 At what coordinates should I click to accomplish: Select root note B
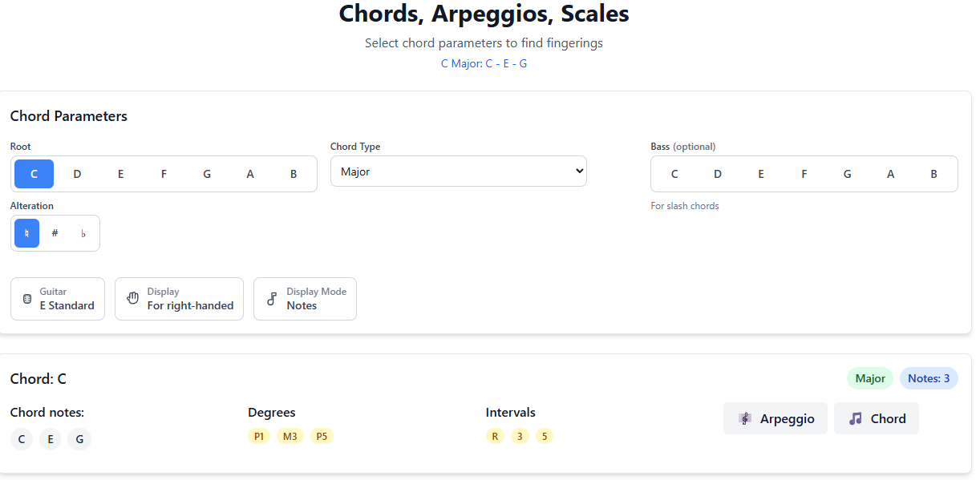(294, 174)
